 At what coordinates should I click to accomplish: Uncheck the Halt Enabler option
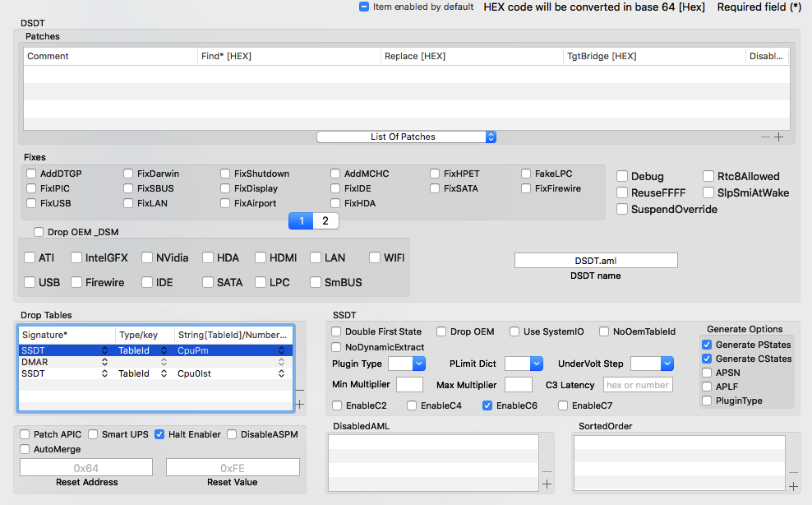coord(159,434)
